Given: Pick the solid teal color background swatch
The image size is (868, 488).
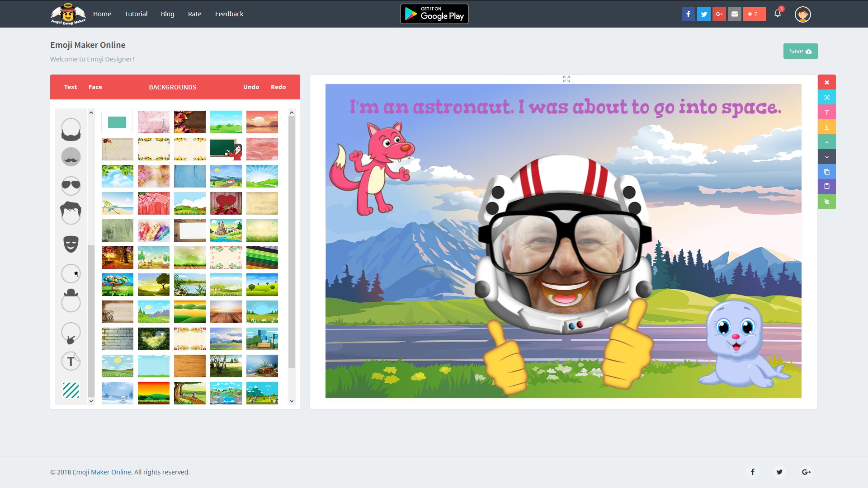Looking at the screenshot, I should click(x=117, y=122).
